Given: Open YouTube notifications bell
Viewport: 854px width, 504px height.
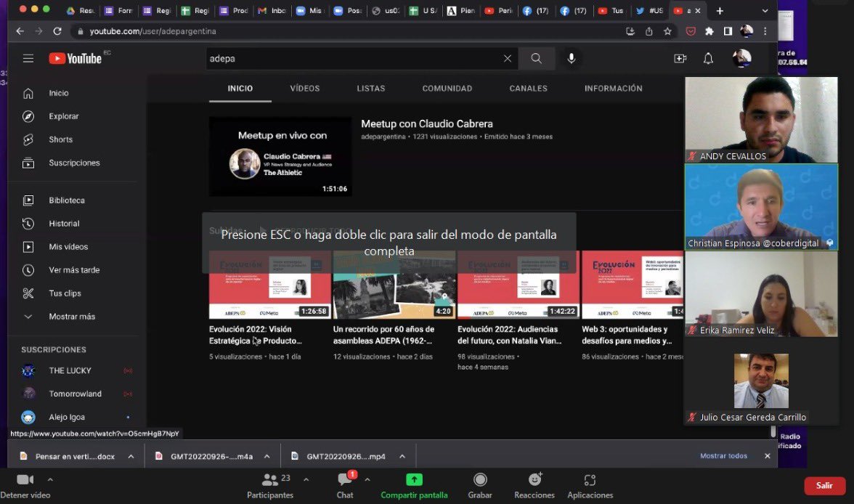Looking at the screenshot, I should click(708, 58).
